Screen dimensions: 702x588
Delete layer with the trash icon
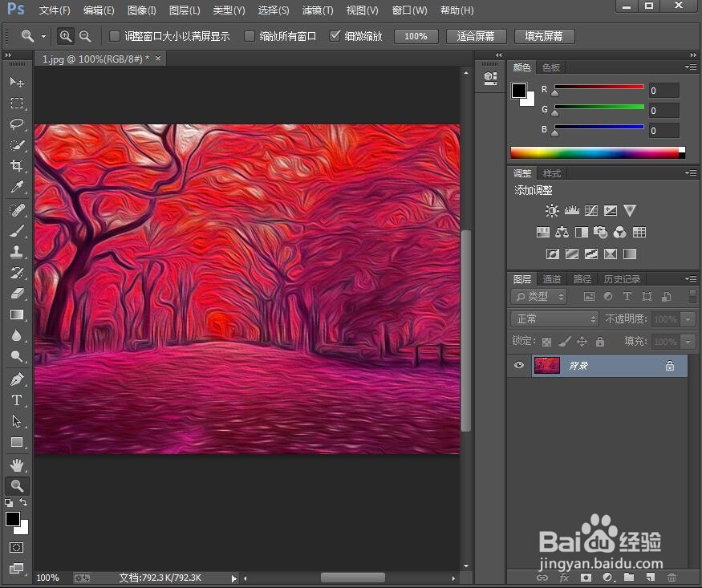tap(672, 578)
